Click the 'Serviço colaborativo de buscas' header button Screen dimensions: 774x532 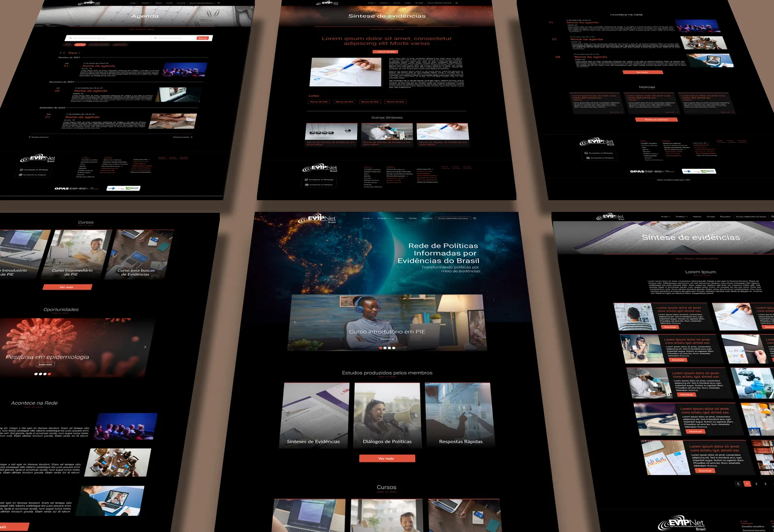453,218
